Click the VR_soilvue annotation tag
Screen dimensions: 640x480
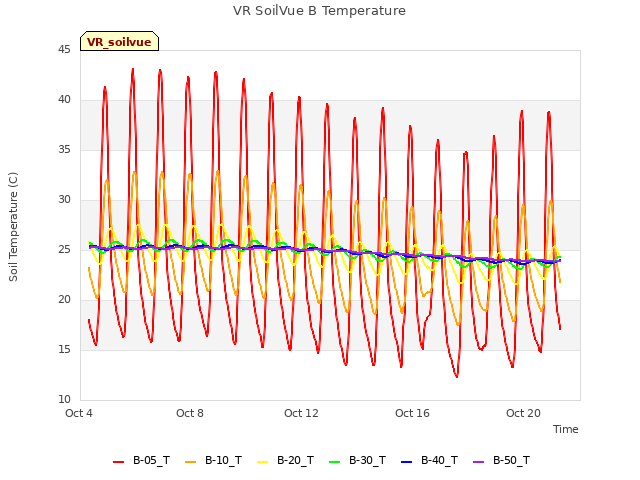pyautogui.click(x=119, y=41)
